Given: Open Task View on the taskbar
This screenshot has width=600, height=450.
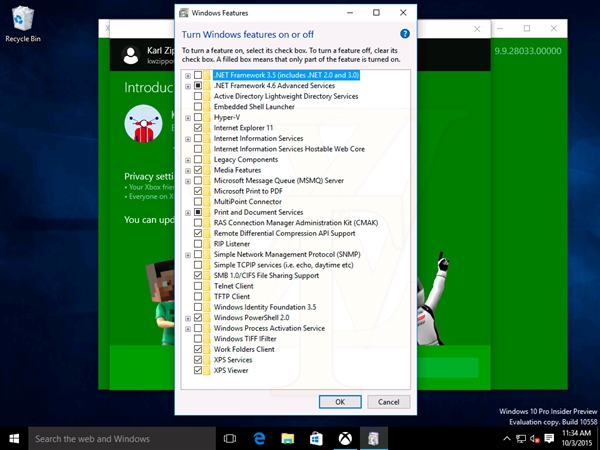Looking at the screenshot, I should (229, 438).
